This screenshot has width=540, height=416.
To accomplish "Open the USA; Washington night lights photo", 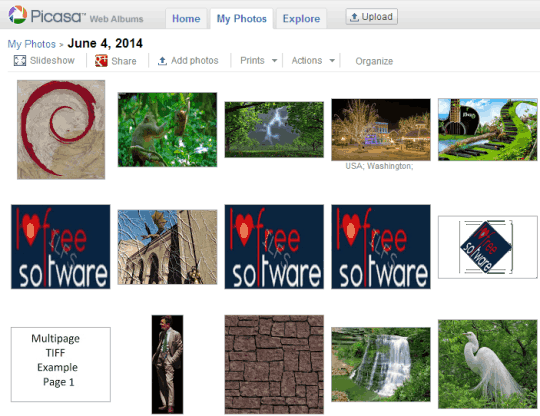I will pos(381,129).
